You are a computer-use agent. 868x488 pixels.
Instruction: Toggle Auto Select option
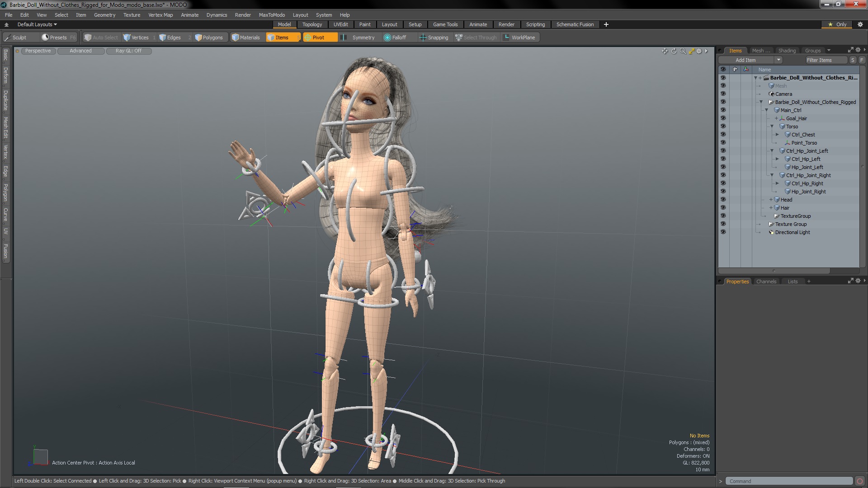coord(101,38)
